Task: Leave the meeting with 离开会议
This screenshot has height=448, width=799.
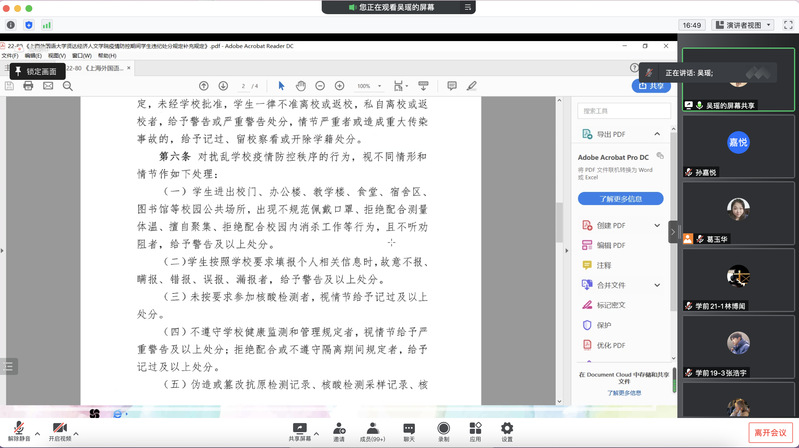Action: point(770,433)
